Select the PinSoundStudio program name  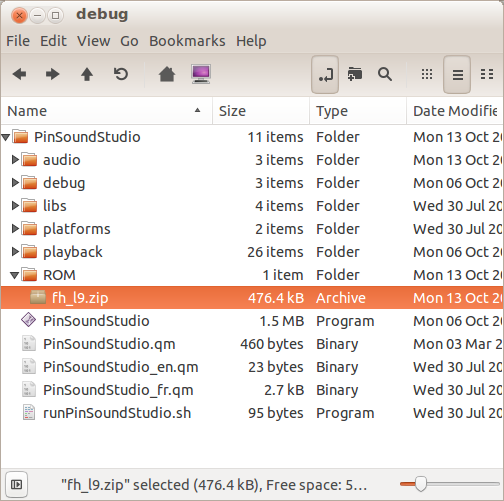pos(96,321)
